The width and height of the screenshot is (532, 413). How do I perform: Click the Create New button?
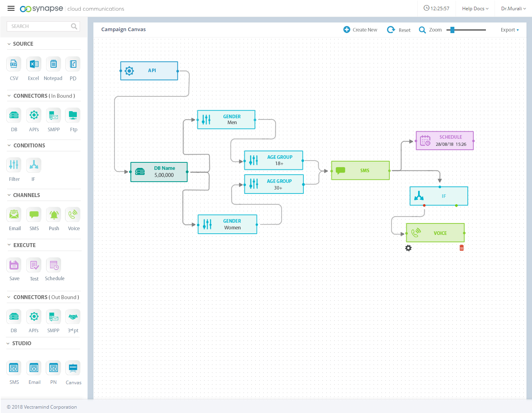coord(360,30)
